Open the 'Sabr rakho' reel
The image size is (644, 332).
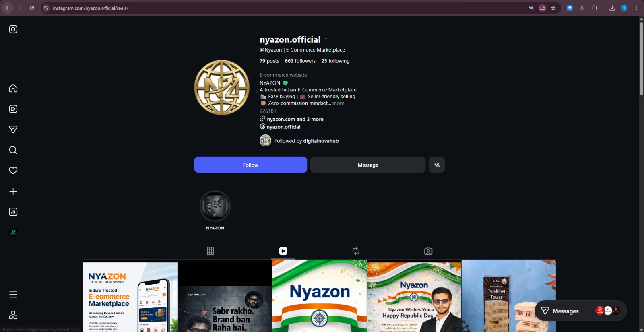click(225, 296)
